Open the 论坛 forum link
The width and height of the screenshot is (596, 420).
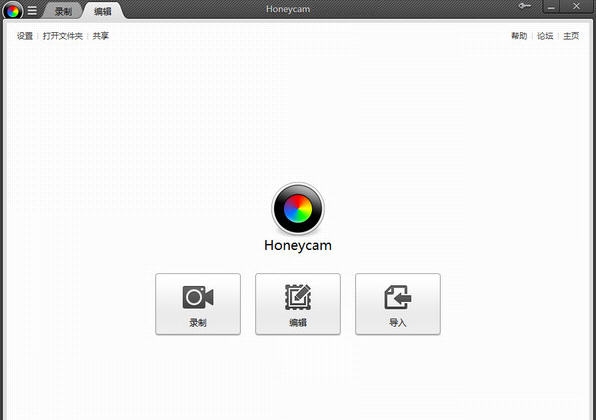click(x=545, y=36)
